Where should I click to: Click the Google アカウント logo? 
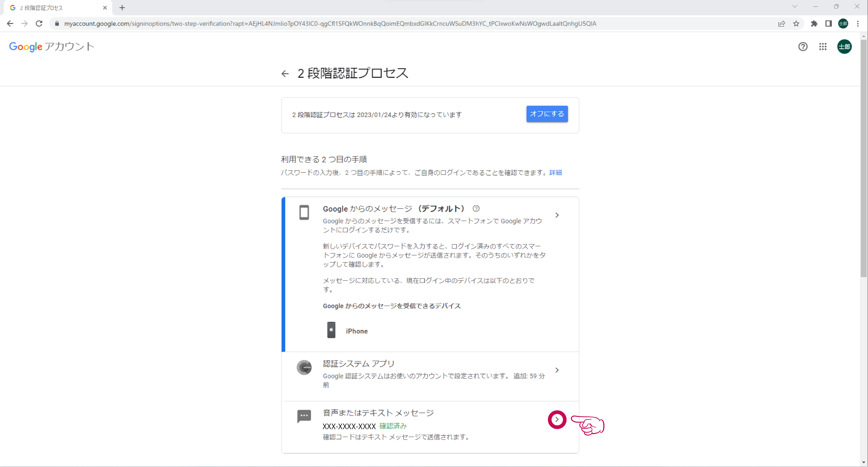[52, 47]
